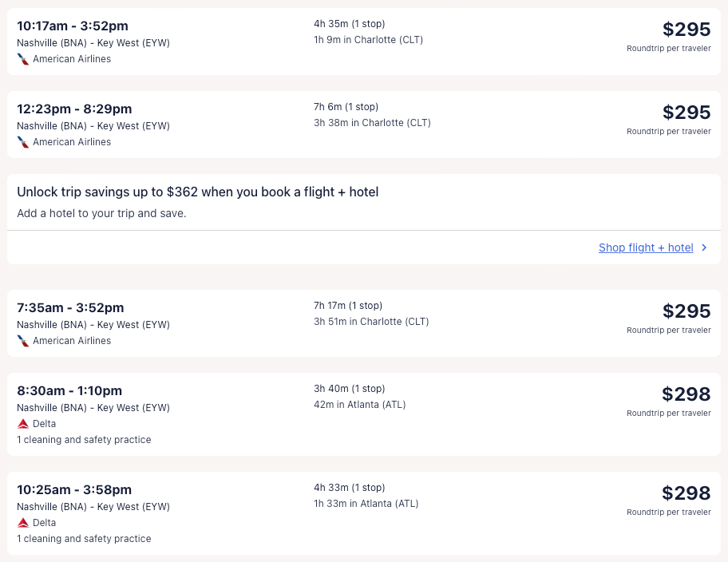The width and height of the screenshot is (728, 562).
Task: Click $298 price on 10:25am flight
Action: tap(686, 493)
